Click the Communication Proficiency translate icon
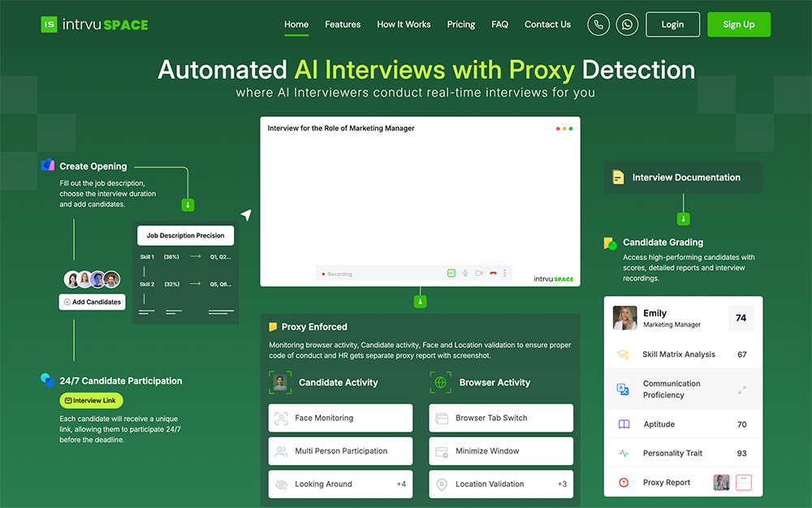812x508 pixels. click(x=623, y=389)
